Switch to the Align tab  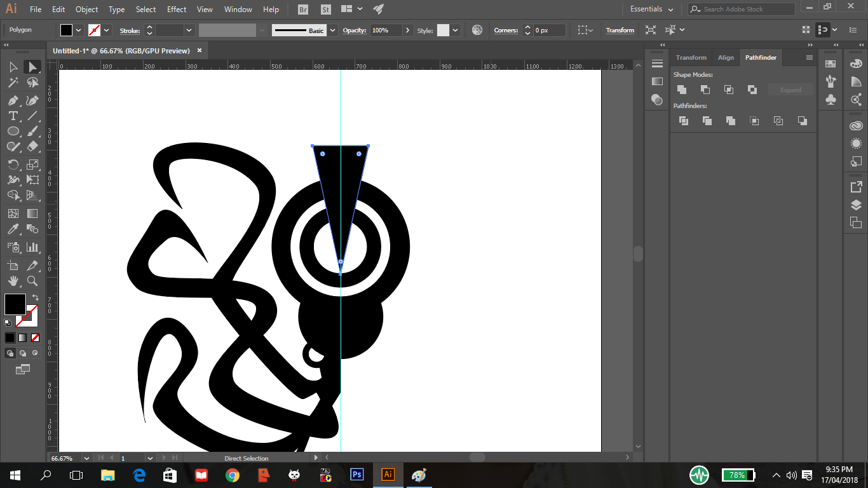(726, 57)
